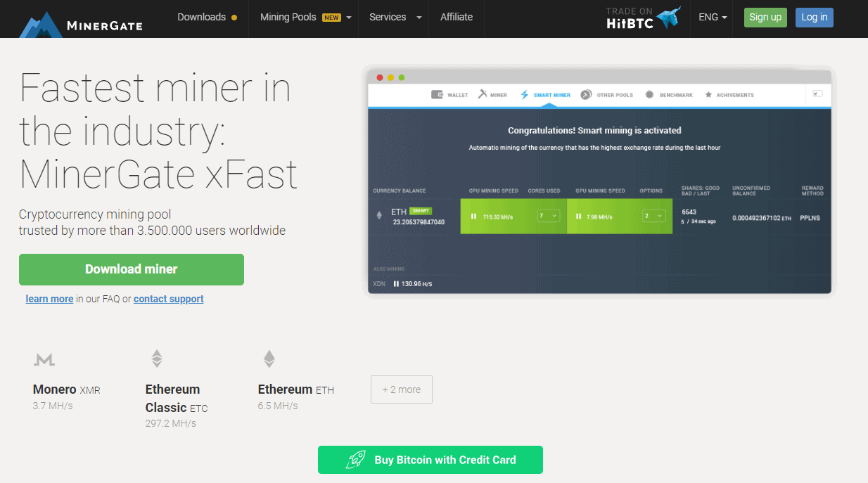This screenshot has width=868, height=483.
Task: Click the MinerGate mountain logo
Action: [x=42, y=24]
